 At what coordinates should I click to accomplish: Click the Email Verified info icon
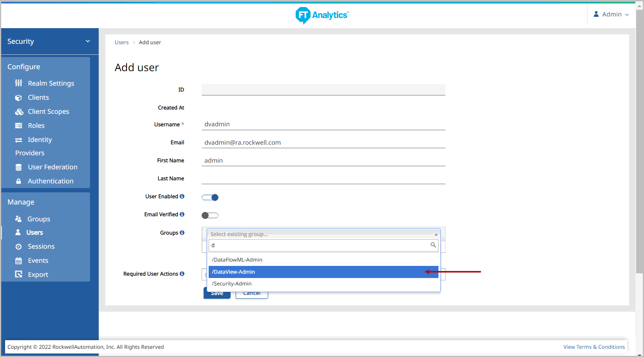[182, 214]
